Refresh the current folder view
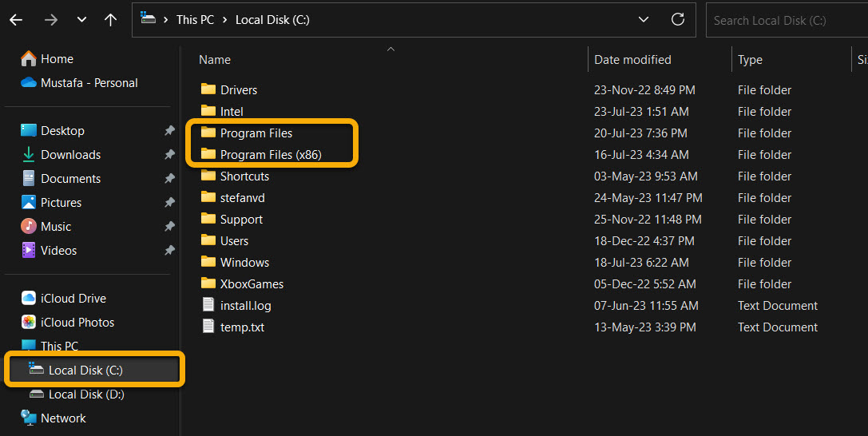The height and width of the screenshot is (436, 868). [678, 19]
